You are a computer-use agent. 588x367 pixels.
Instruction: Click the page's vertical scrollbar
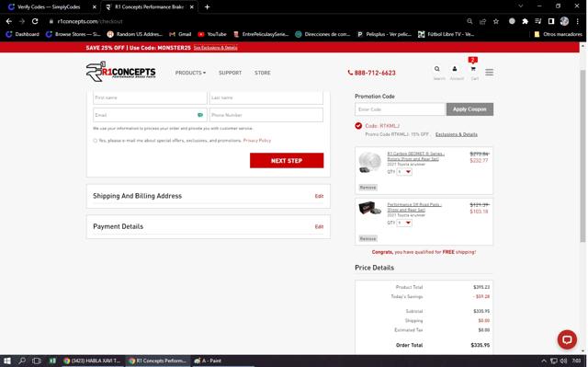pos(582,155)
